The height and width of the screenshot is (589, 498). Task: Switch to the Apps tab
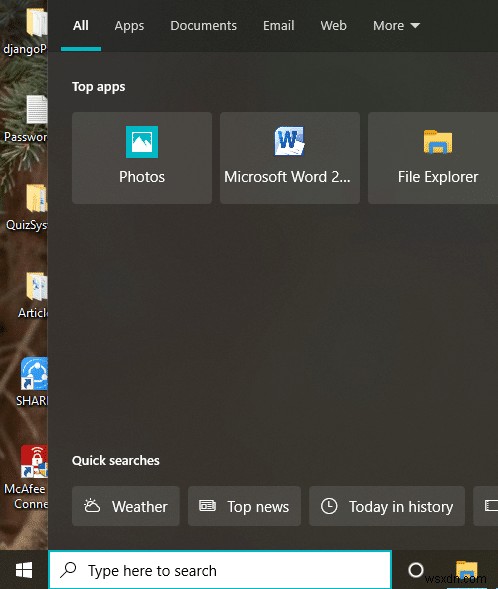point(129,26)
